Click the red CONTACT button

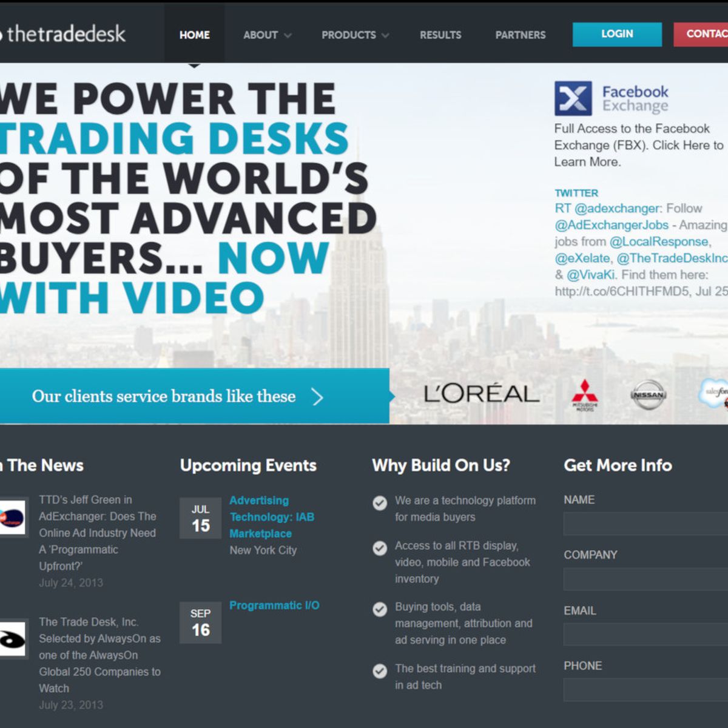701,35
